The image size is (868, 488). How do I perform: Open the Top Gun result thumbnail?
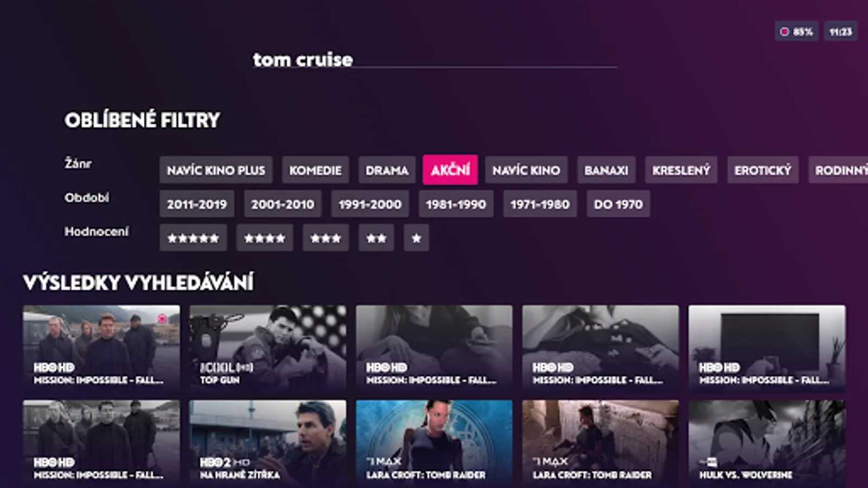(x=267, y=348)
